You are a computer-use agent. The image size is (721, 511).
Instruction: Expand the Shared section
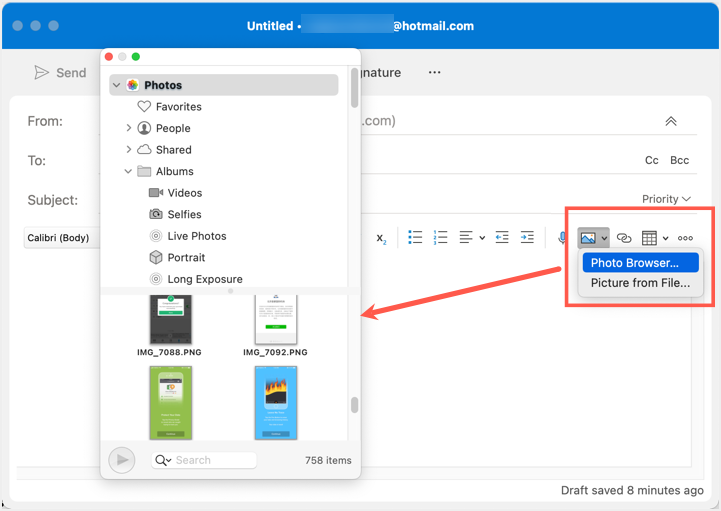(x=129, y=150)
